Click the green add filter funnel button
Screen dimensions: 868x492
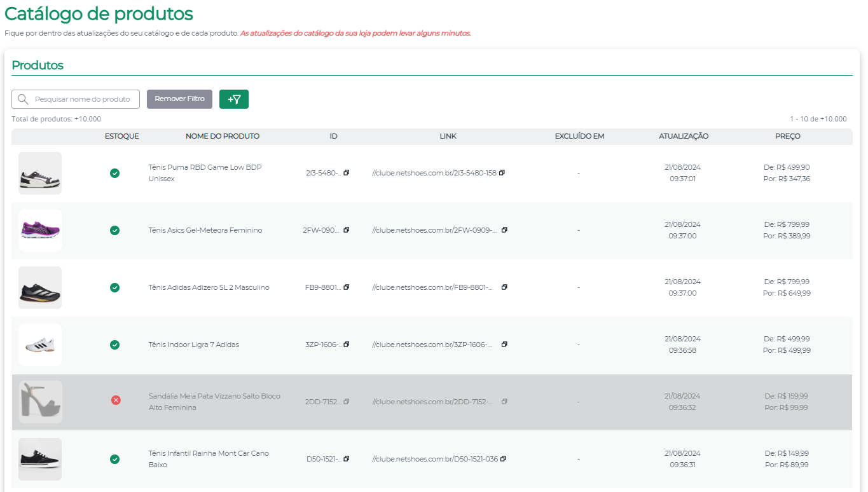click(x=234, y=99)
